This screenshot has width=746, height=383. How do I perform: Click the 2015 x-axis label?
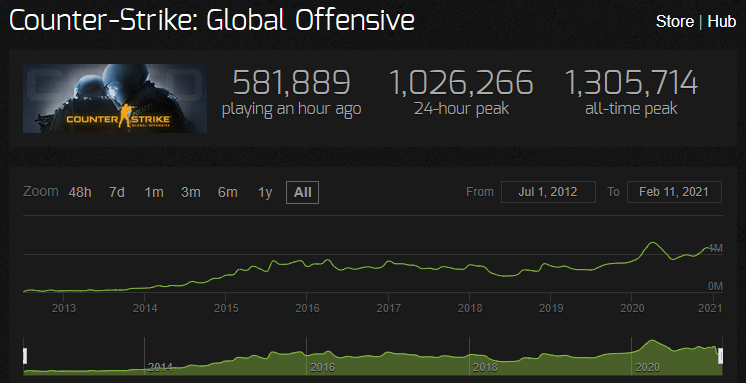(x=226, y=308)
